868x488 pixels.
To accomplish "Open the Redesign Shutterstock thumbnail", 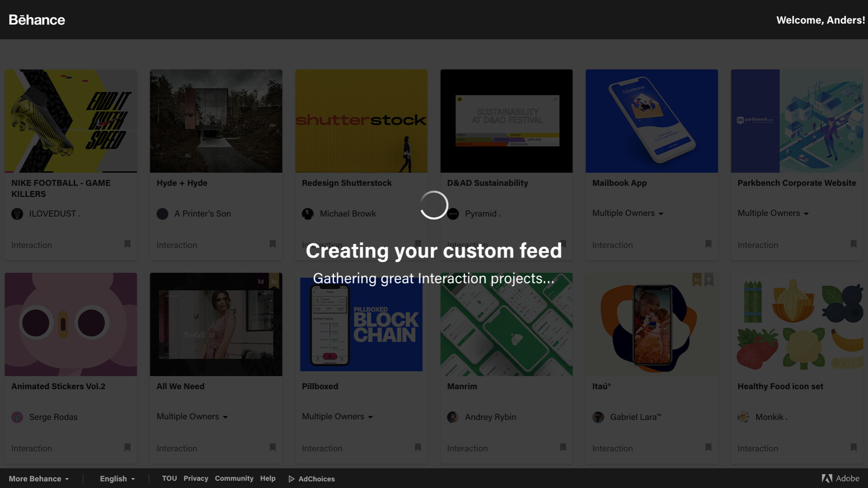I will (361, 121).
